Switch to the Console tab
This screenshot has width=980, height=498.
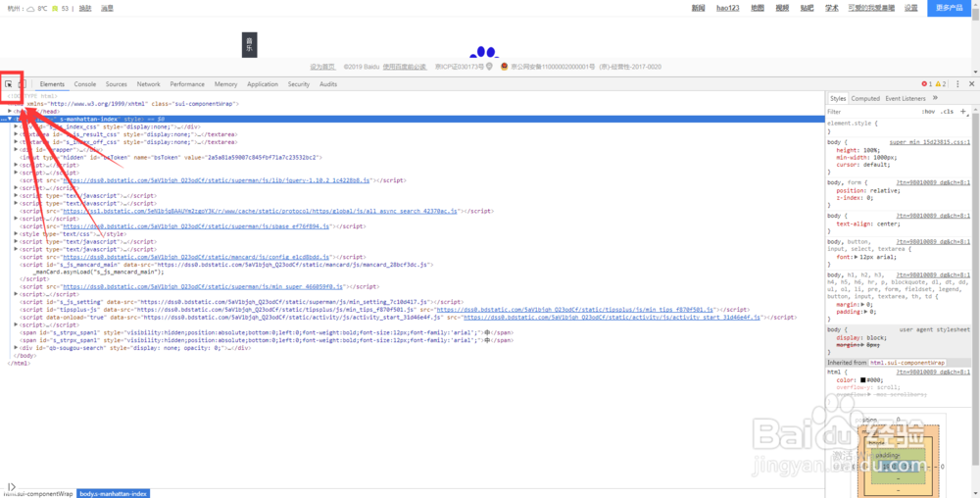point(85,83)
